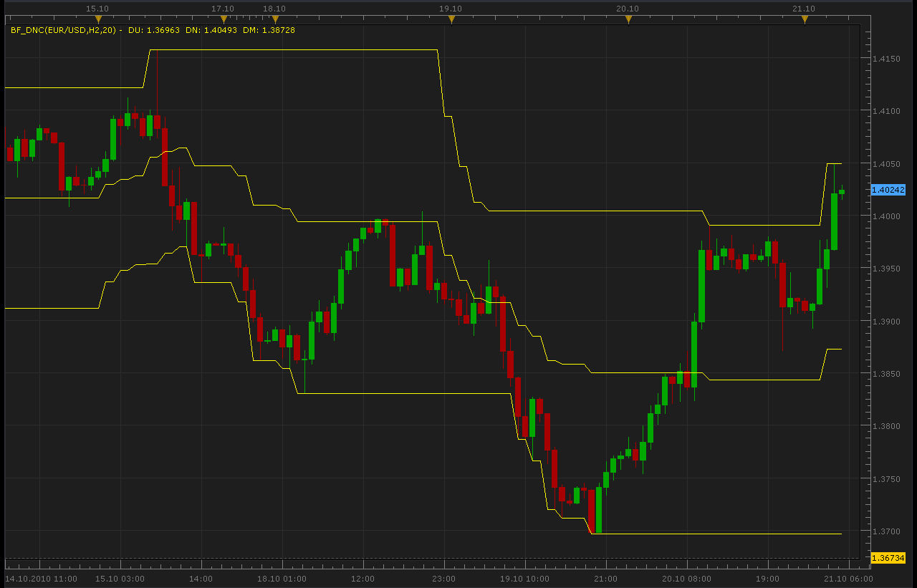Click the 14.10.2010 11:00 time axis label

(x=41, y=579)
